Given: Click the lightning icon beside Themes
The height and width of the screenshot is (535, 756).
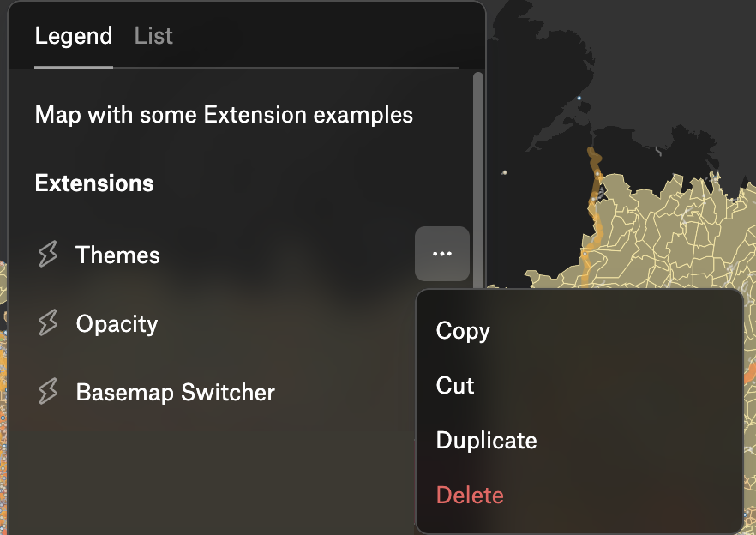Looking at the screenshot, I should (x=49, y=255).
